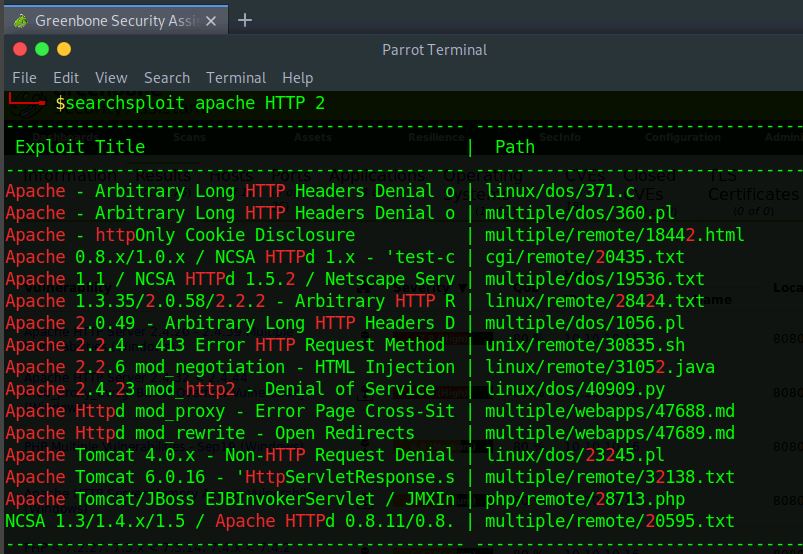Click the searchsploit apache HTTP 2 command
This screenshot has width=803, height=554.
[195, 103]
